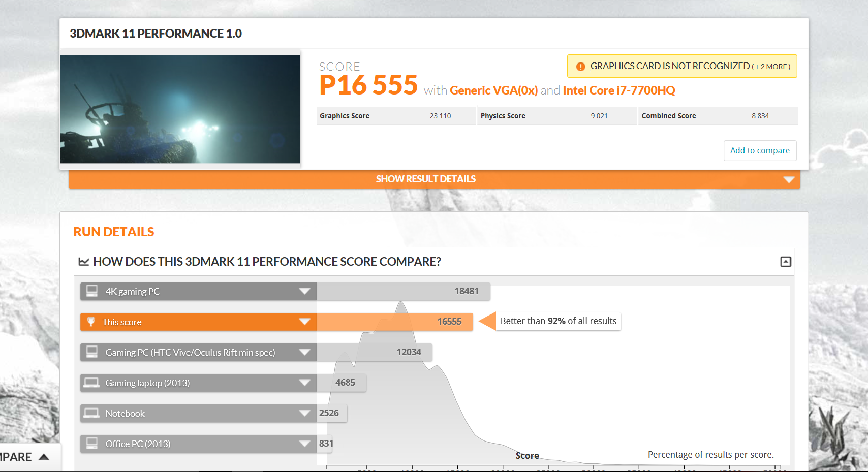
Task: Click the trophy icon beside This score
Action: 91,322
